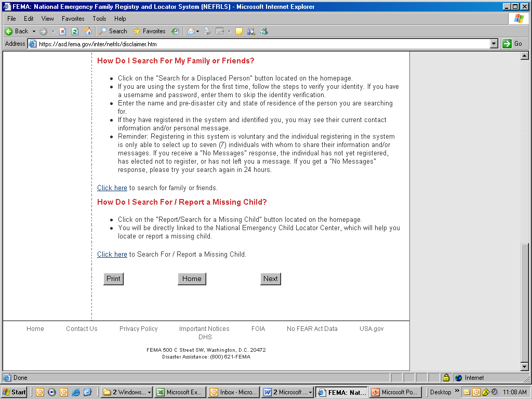Click the mail envelope system tray icon

coord(467,392)
